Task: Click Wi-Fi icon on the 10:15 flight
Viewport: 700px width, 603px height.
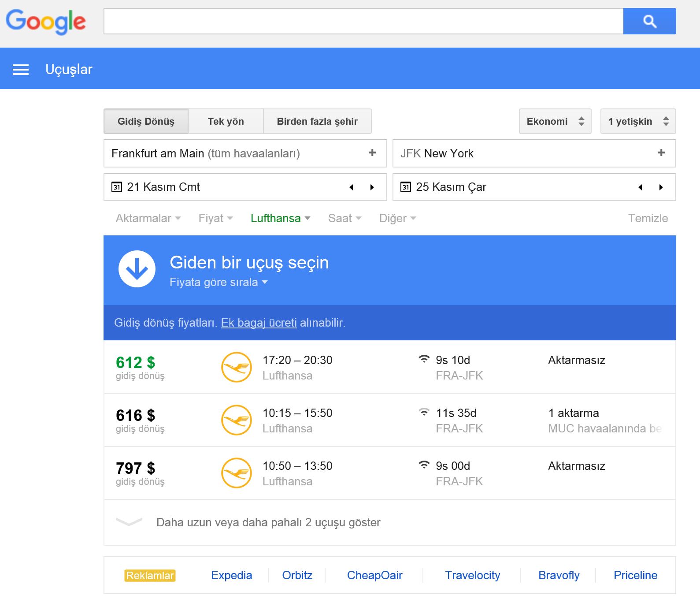Action: [x=424, y=412]
